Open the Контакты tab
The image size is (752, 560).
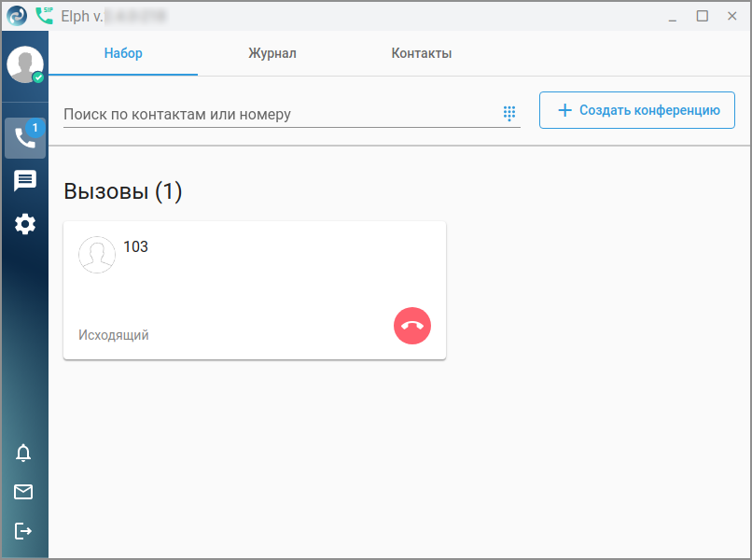click(x=422, y=53)
